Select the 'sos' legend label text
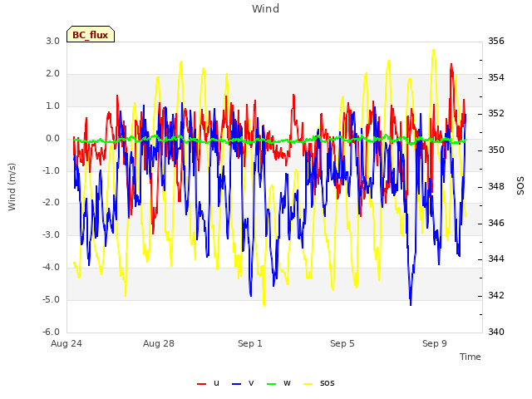This screenshot has height=399, width=532. 327,383
